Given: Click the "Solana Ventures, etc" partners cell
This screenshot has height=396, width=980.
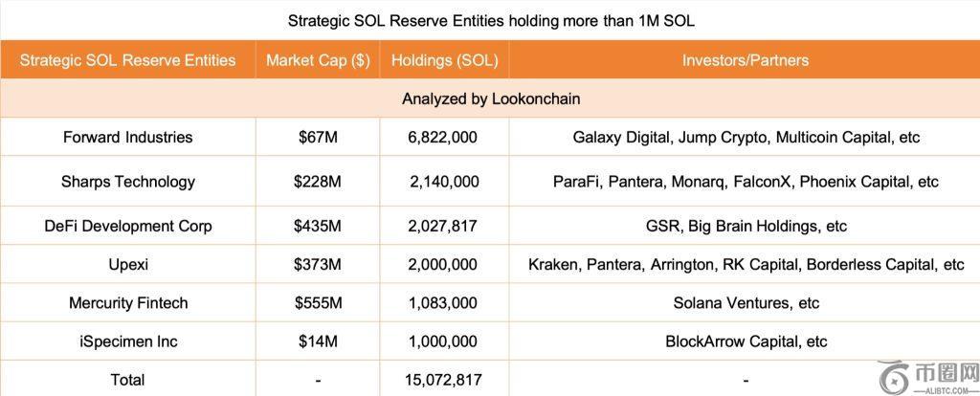Looking at the screenshot, I should pyautogui.click(x=746, y=303).
